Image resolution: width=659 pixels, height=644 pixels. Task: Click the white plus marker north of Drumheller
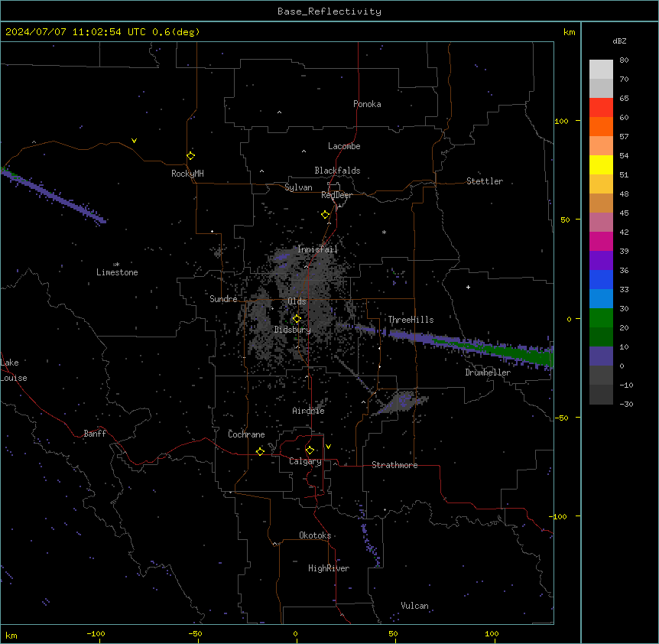click(x=468, y=287)
